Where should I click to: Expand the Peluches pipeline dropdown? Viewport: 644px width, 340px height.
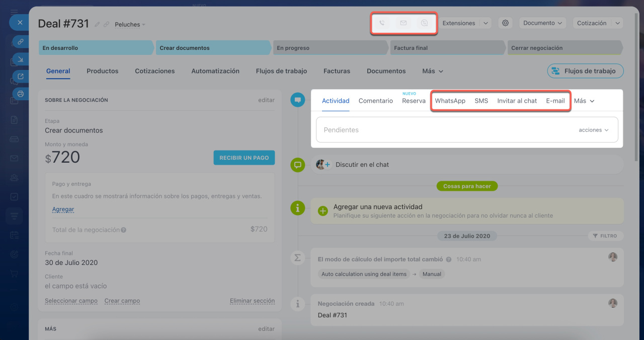coord(130,25)
